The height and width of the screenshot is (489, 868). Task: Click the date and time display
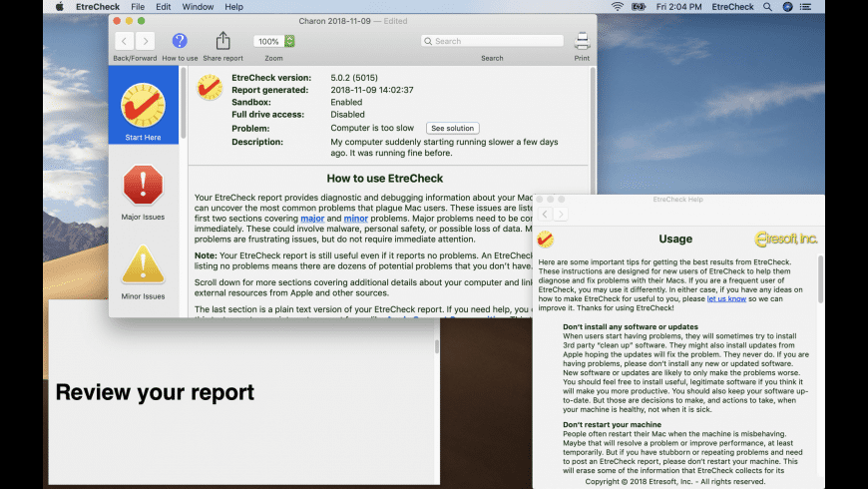(678, 7)
